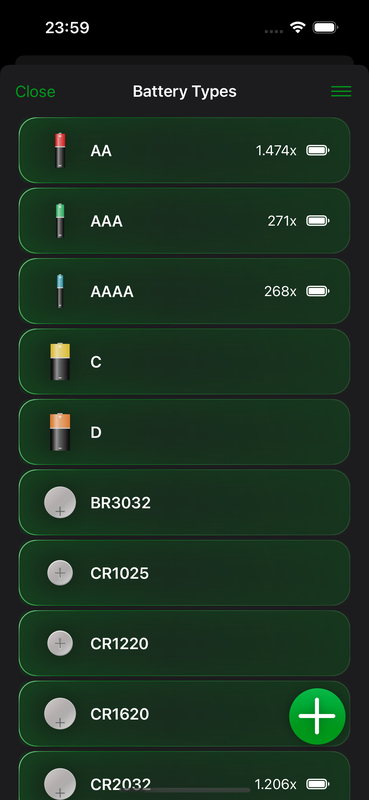The width and height of the screenshot is (369, 800).
Task: Tap the 1.474x count on AA
Action: (x=276, y=151)
